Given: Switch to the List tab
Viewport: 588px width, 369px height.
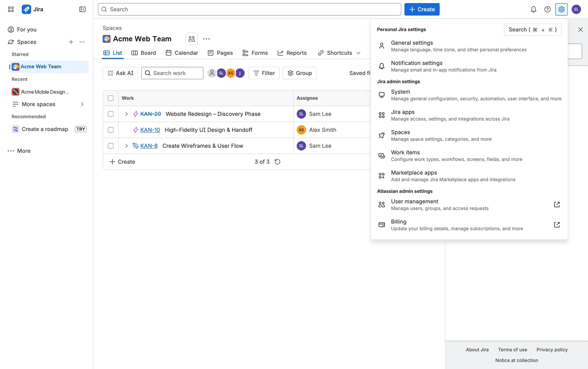Looking at the screenshot, I should pyautogui.click(x=113, y=53).
